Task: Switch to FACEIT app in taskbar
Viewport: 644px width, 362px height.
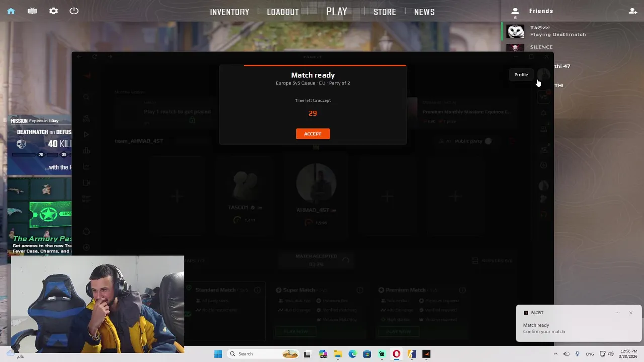Action: (426, 354)
